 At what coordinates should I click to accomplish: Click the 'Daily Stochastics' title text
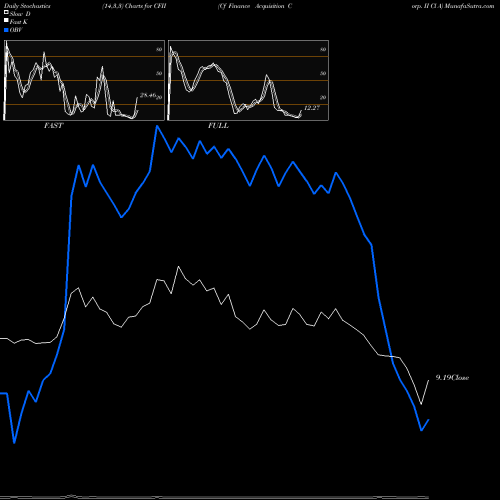point(27,6)
